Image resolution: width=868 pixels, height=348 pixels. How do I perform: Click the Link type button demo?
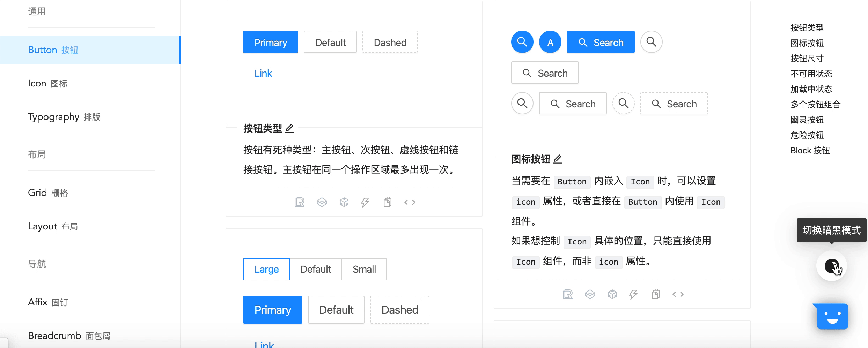[x=263, y=73]
